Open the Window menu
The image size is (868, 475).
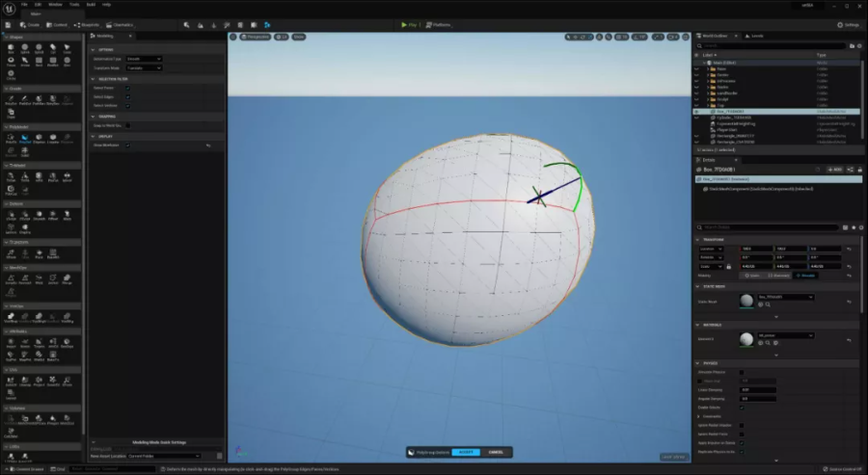point(55,5)
